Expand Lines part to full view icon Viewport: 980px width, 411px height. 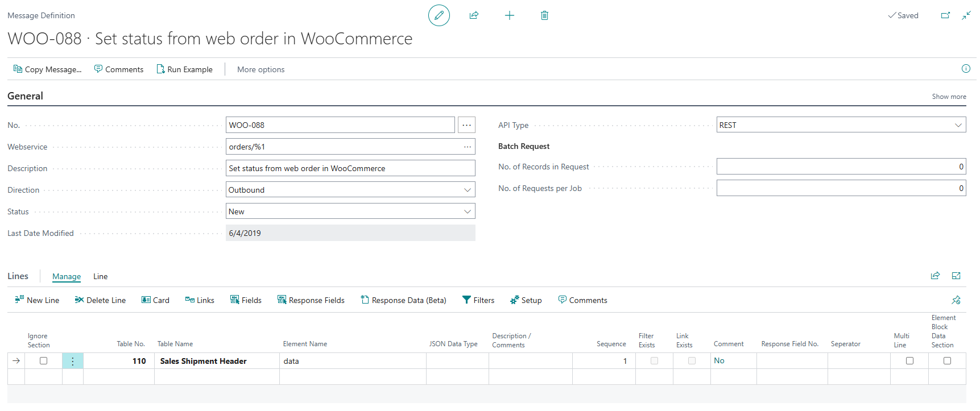pyautogui.click(x=956, y=276)
